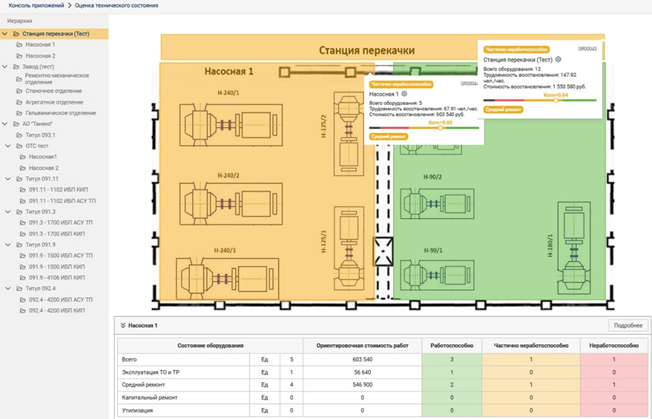Click the Станция перекачки header banner
The image size is (652, 419).
tap(383, 47)
